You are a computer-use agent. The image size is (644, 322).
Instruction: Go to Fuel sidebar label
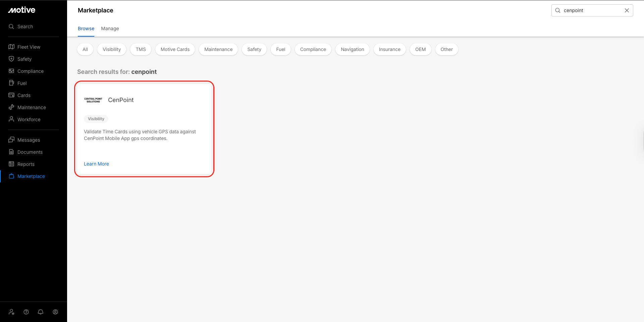click(x=22, y=83)
